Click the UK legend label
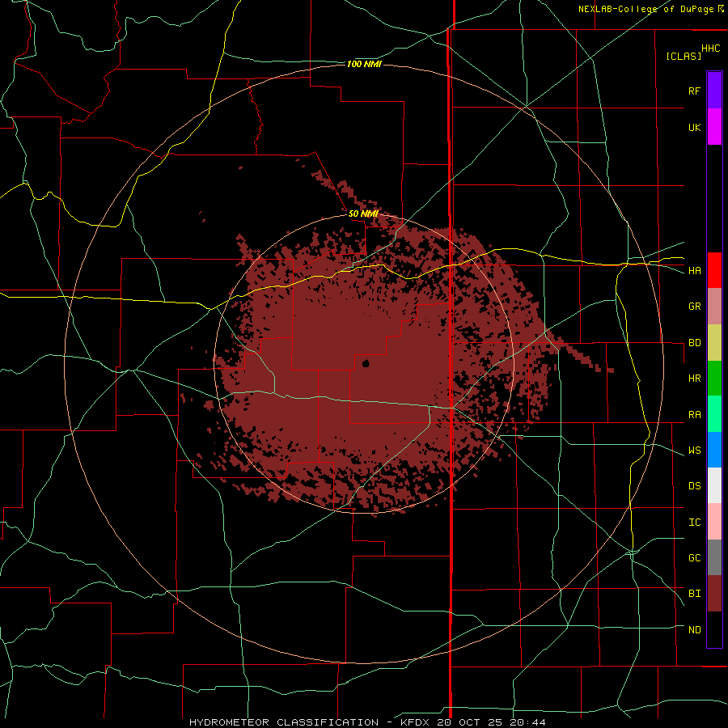This screenshot has width=728, height=728. pos(694,127)
